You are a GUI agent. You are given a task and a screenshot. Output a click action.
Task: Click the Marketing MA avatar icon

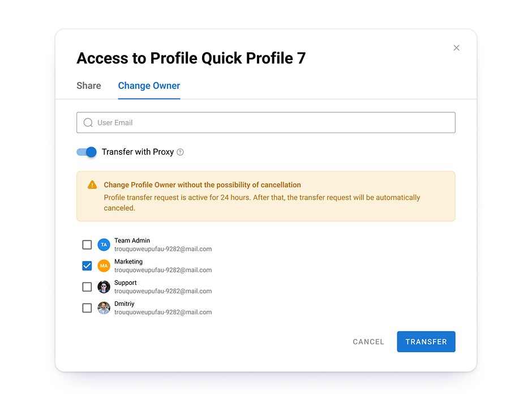click(104, 266)
